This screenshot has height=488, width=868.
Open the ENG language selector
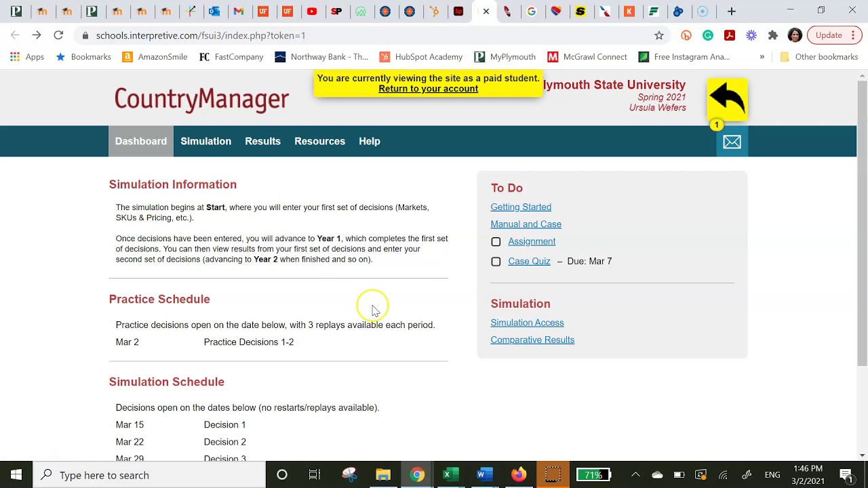click(x=772, y=474)
